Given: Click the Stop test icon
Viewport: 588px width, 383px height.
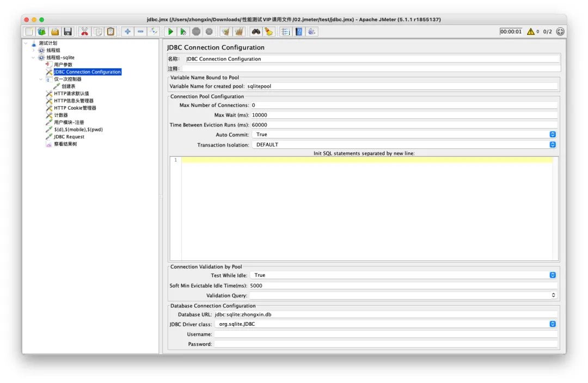Looking at the screenshot, I should pyautogui.click(x=196, y=32).
